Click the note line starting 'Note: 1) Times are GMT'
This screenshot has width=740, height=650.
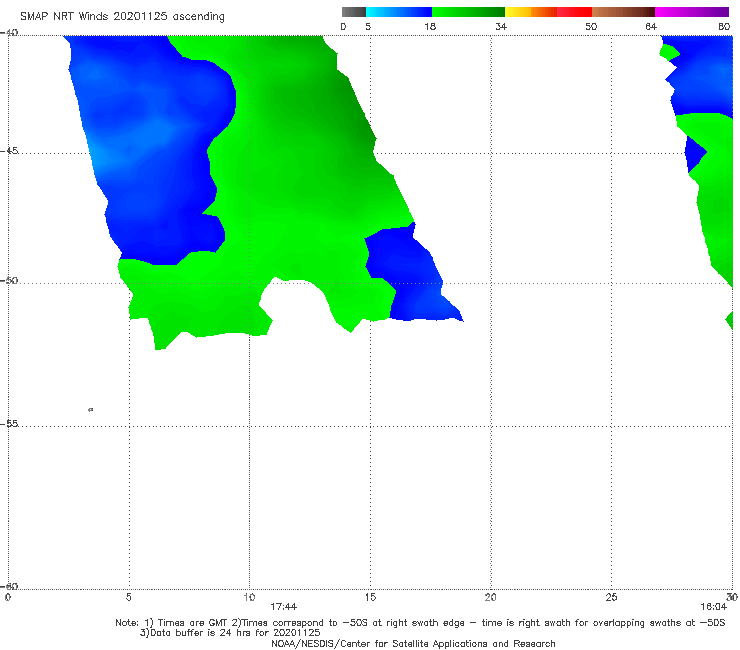pyautogui.click(x=420, y=623)
